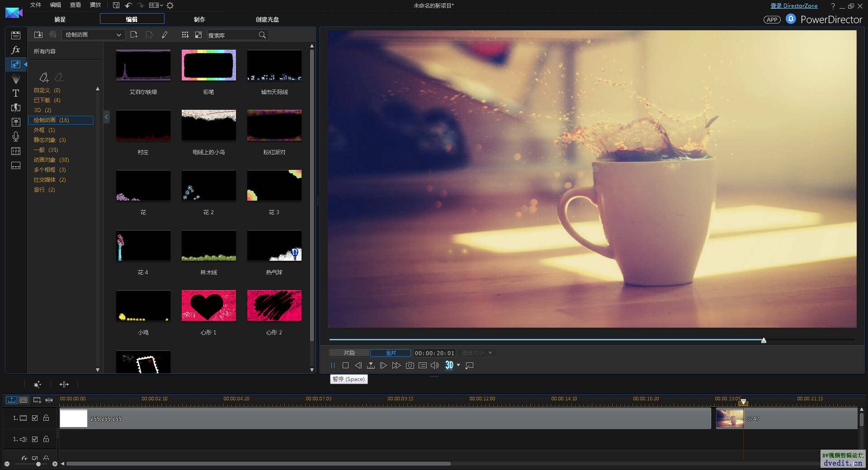Viewport: 868px width, 470px height.
Task: Toggle audio track 1 enable checkbox
Action: (35, 439)
